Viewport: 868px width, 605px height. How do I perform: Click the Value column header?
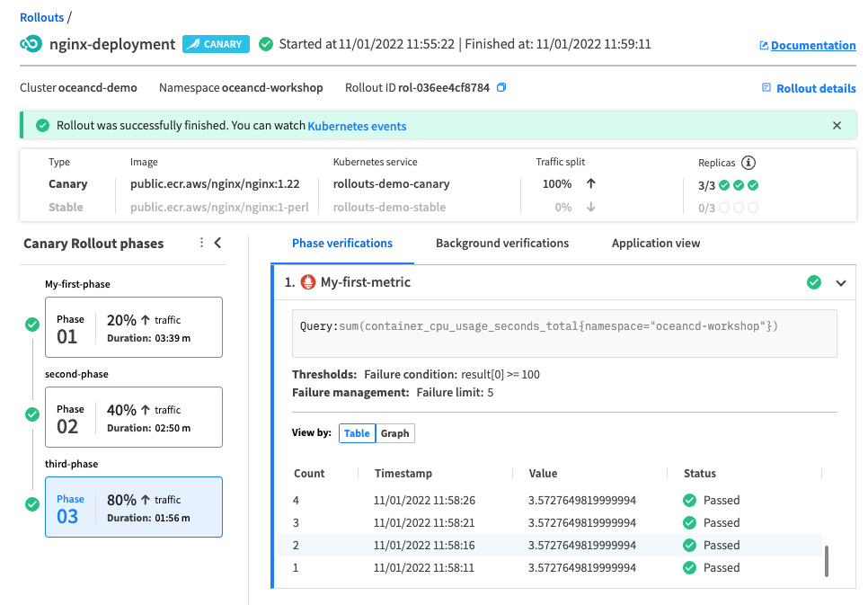click(543, 474)
